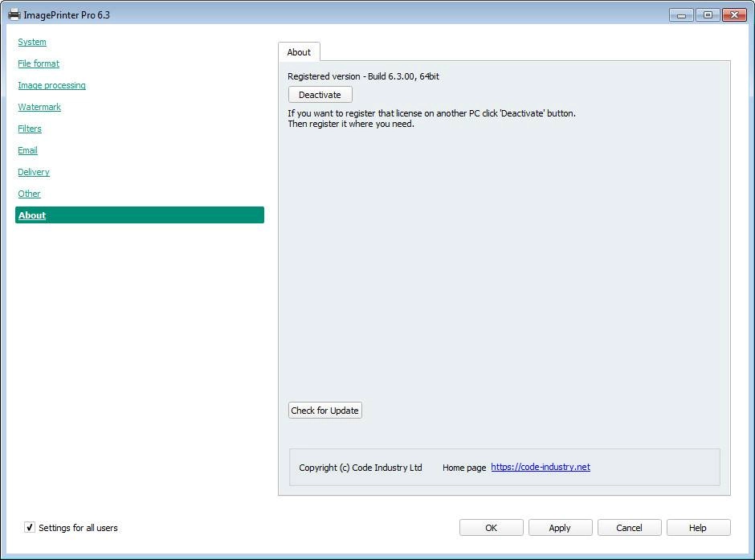Open the Filters section
The width and height of the screenshot is (755, 560).
[30, 129]
